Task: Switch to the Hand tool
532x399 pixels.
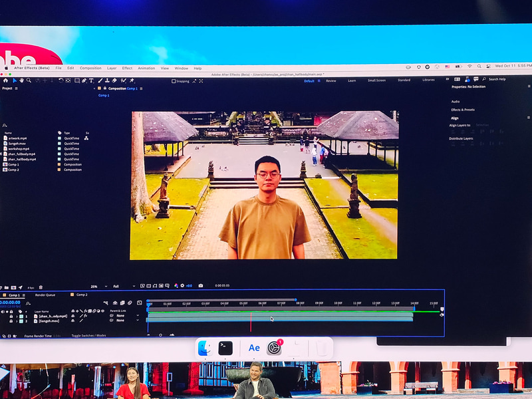Action: coord(22,81)
